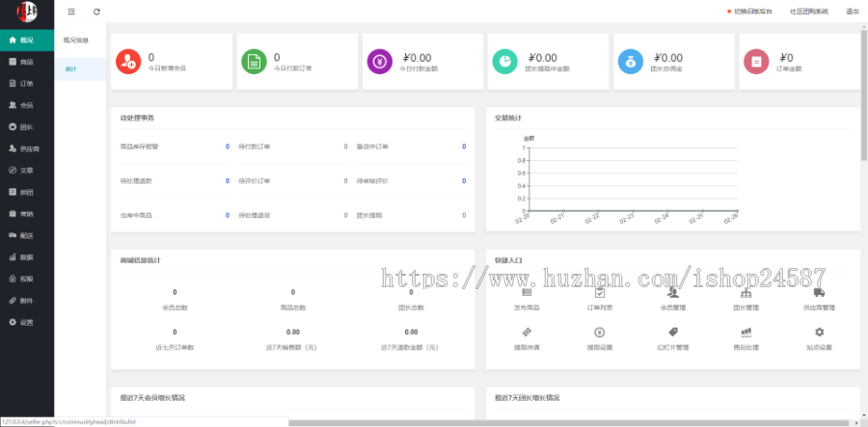Click 退出 logout link
Viewport: 868px width, 427px height.
852,12
